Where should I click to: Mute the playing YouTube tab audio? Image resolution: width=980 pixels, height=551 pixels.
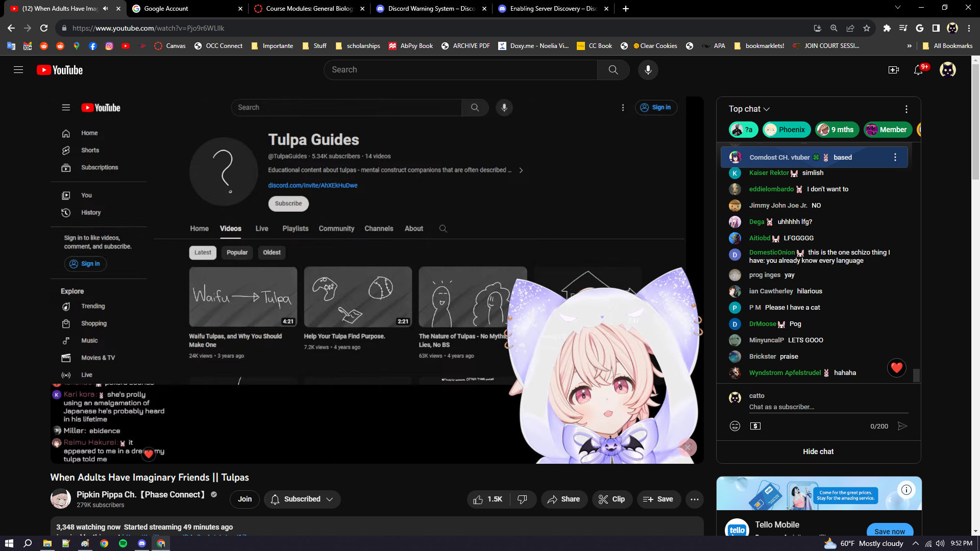[105, 9]
